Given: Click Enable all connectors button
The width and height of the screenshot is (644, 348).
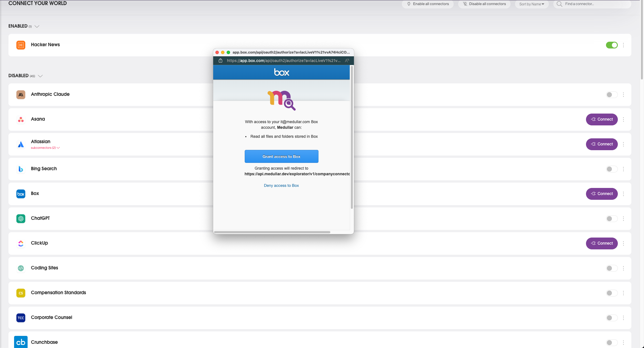Looking at the screenshot, I should (x=428, y=4).
